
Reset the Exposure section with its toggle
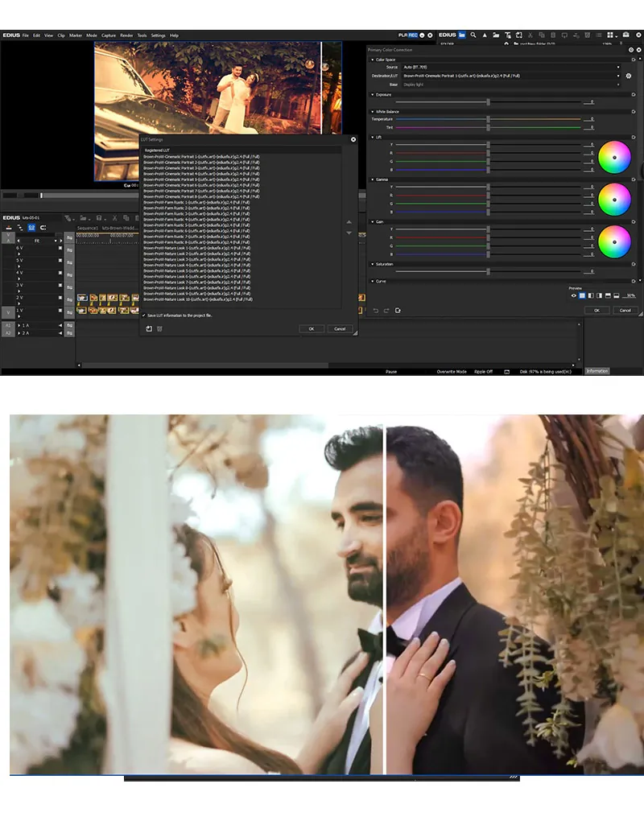pyautogui.click(x=634, y=94)
